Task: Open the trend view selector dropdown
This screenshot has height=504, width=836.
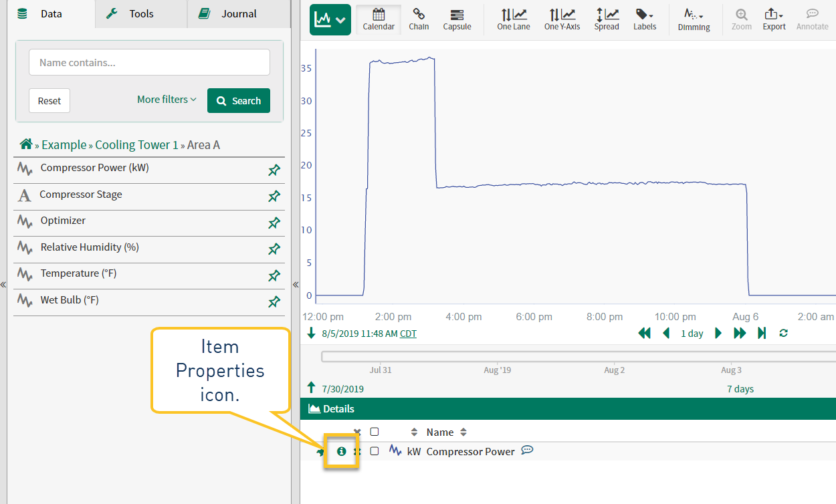Action: (330, 20)
